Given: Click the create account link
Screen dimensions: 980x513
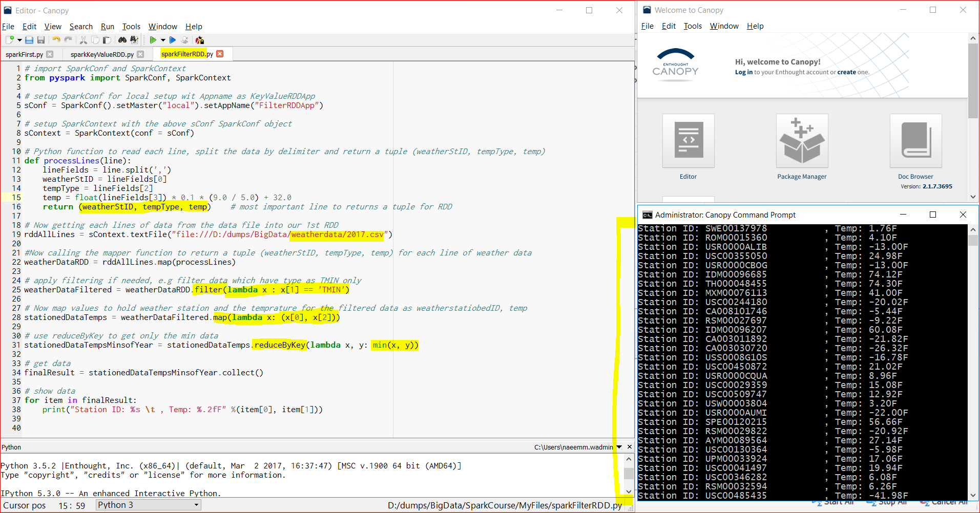Looking at the screenshot, I should pyautogui.click(x=846, y=72).
